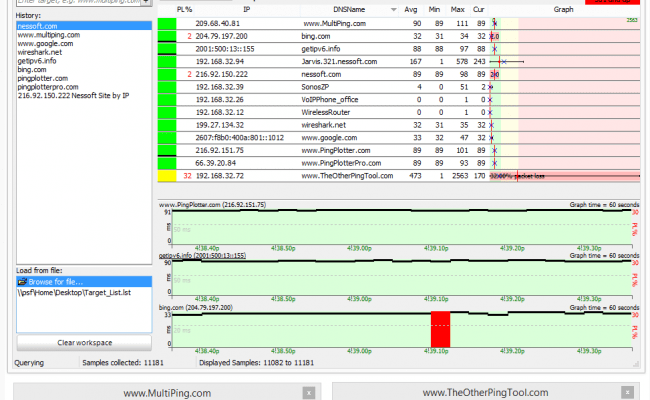Switch to the www.TheOtherPingTool.com tab
The width and height of the screenshot is (650, 400).
tap(486, 392)
